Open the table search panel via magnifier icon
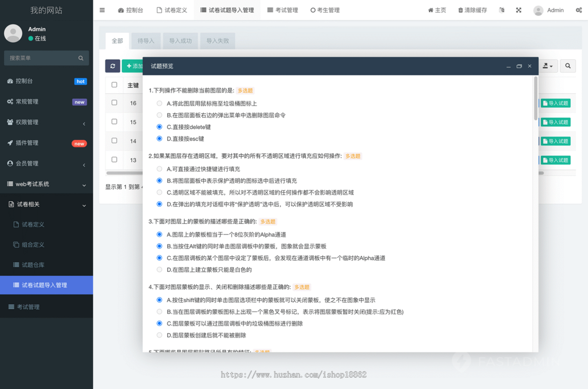588x389 pixels. pyautogui.click(x=567, y=66)
